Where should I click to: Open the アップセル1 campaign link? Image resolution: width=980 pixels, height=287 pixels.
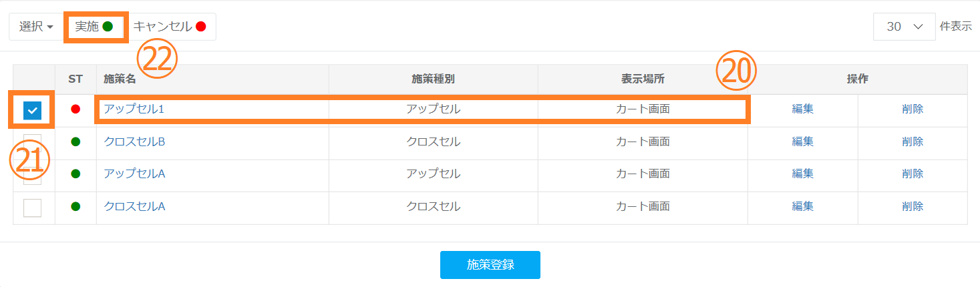[x=134, y=109]
